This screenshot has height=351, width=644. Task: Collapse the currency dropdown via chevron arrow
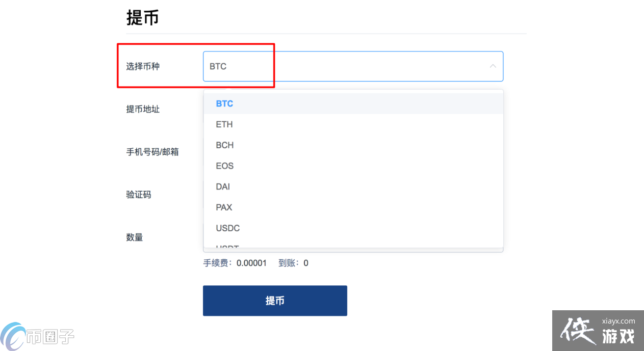click(x=493, y=66)
